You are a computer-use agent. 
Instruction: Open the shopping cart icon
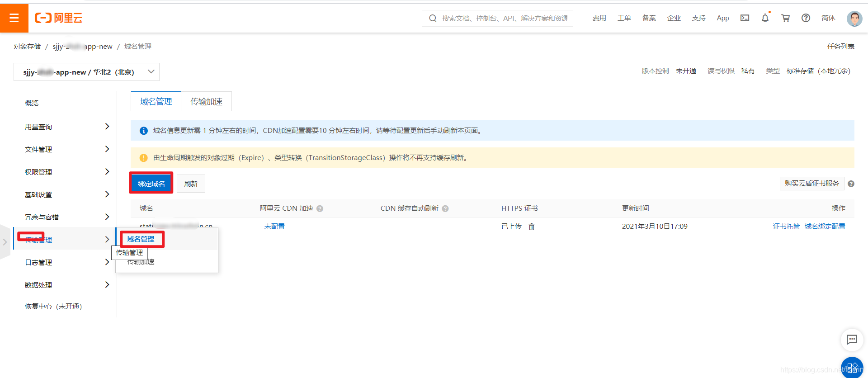(x=785, y=18)
